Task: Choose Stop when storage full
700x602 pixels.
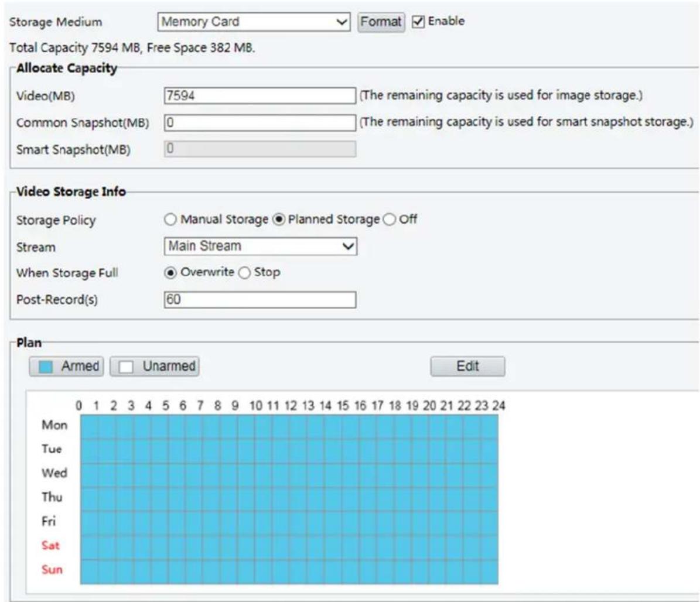Action: tap(244, 273)
